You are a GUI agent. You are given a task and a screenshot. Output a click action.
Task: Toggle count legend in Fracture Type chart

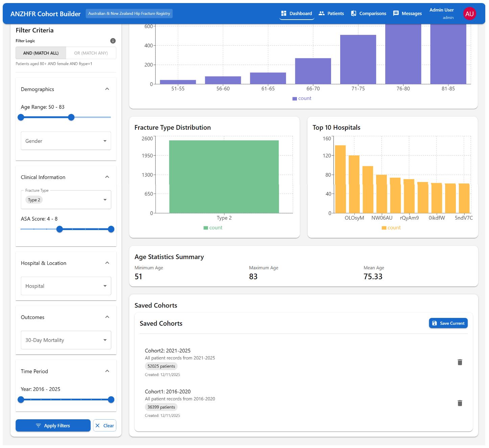click(x=213, y=228)
